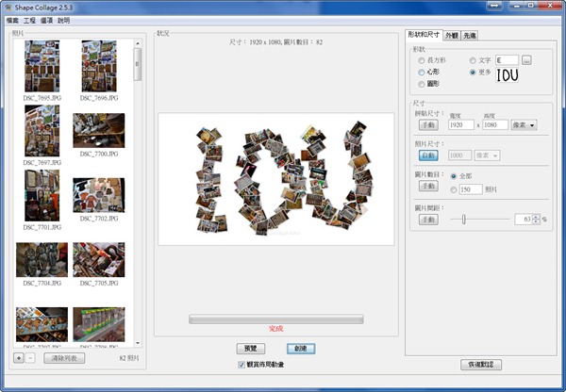Select photo thumbnail DSC_7700.JPG

(x=98, y=130)
